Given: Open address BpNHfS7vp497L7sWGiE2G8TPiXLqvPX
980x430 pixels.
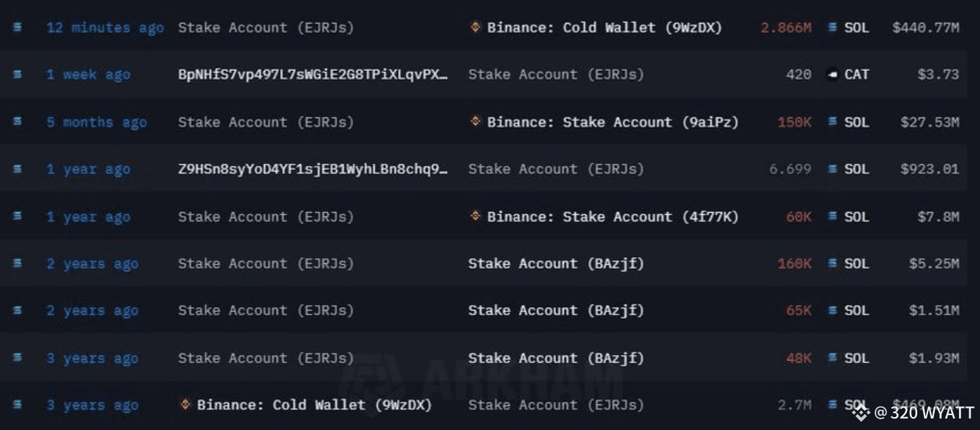Looking at the screenshot, I should (312, 75).
